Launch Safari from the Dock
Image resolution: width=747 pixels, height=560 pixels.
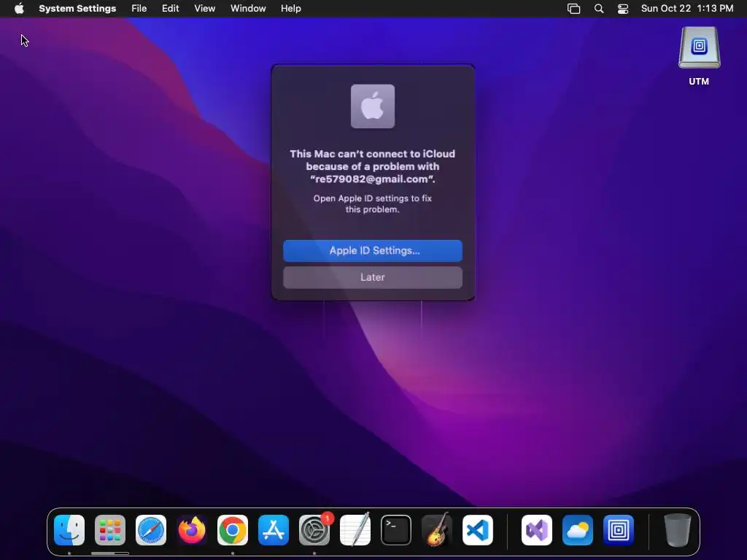tap(151, 530)
